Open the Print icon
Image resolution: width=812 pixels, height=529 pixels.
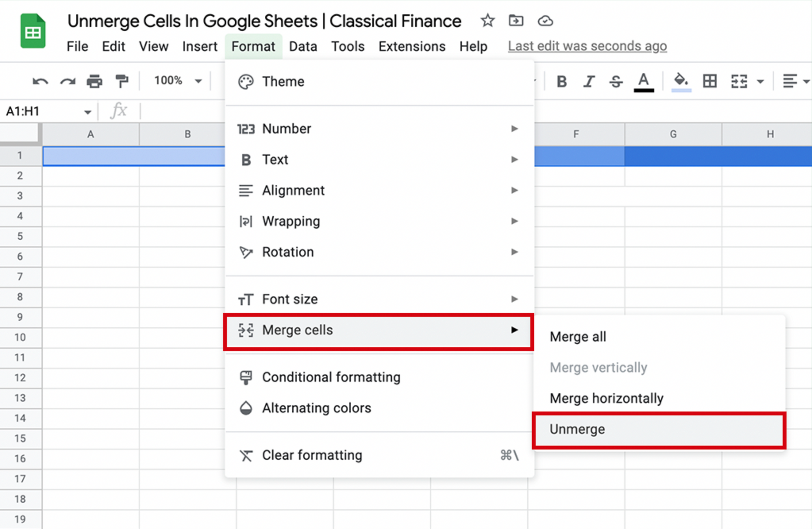[x=95, y=81]
